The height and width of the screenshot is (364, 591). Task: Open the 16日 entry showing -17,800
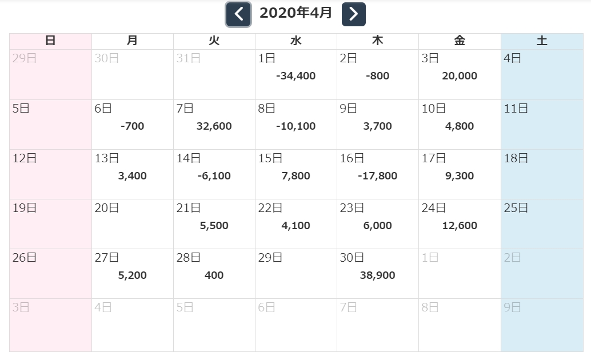pyautogui.click(x=377, y=175)
